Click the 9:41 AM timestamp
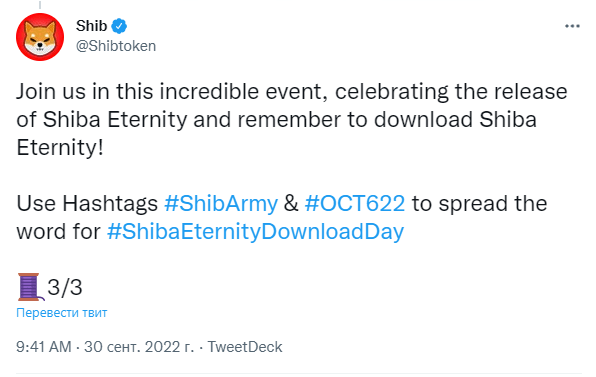The height and width of the screenshot is (377, 596). [x=44, y=347]
